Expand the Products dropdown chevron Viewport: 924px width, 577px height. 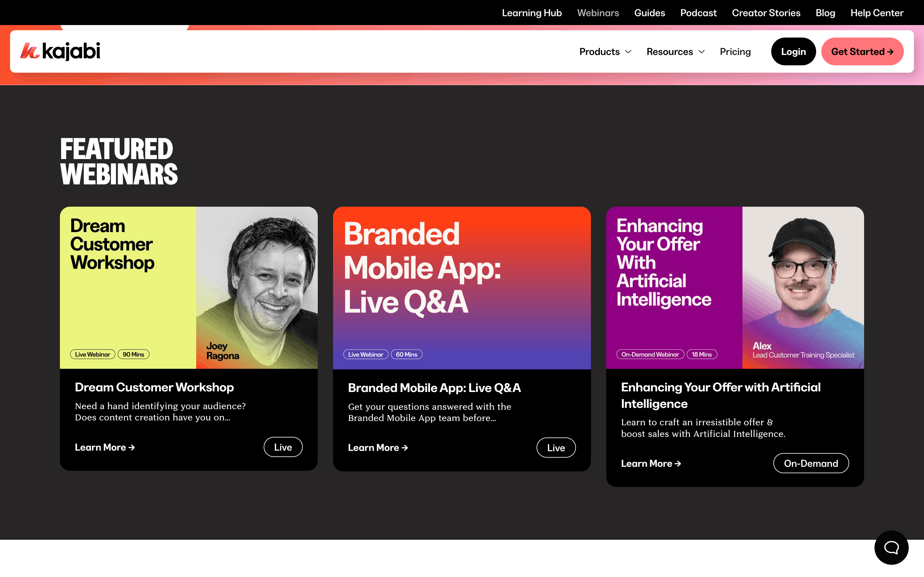point(628,52)
